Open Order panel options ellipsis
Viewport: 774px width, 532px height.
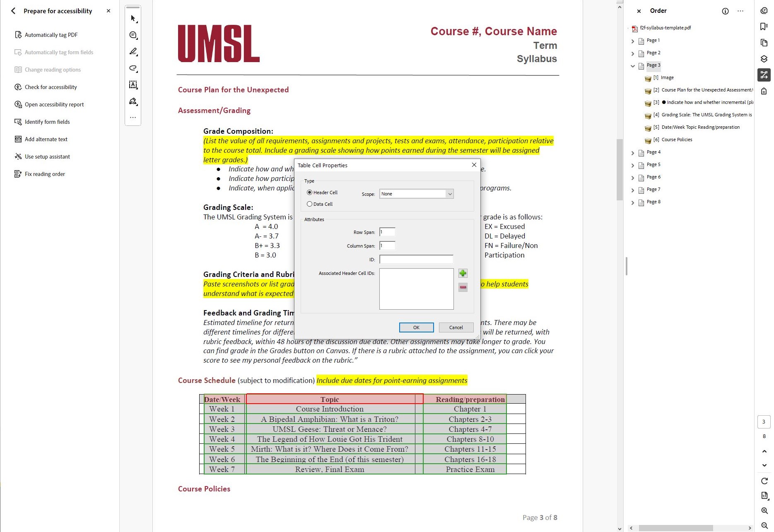(740, 11)
